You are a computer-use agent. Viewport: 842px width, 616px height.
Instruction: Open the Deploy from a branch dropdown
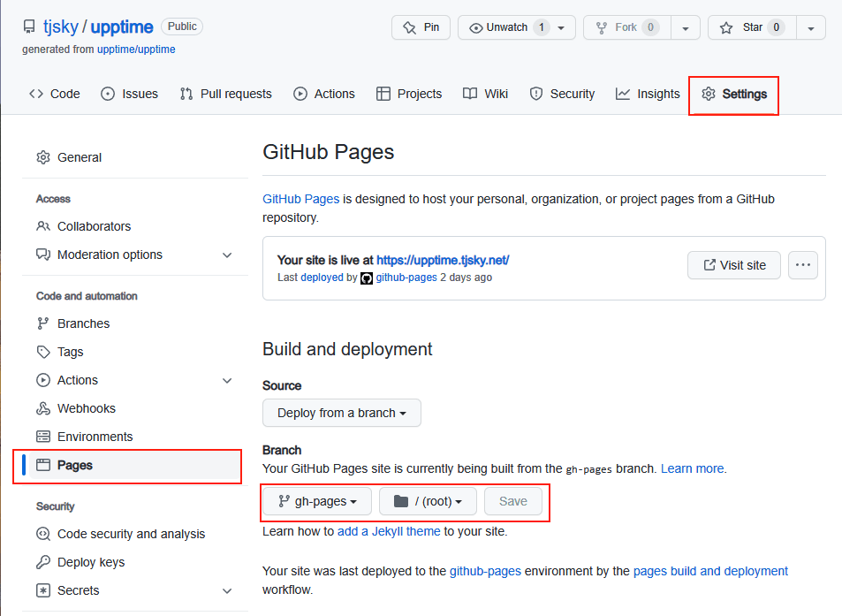click(x=342, y=413)
